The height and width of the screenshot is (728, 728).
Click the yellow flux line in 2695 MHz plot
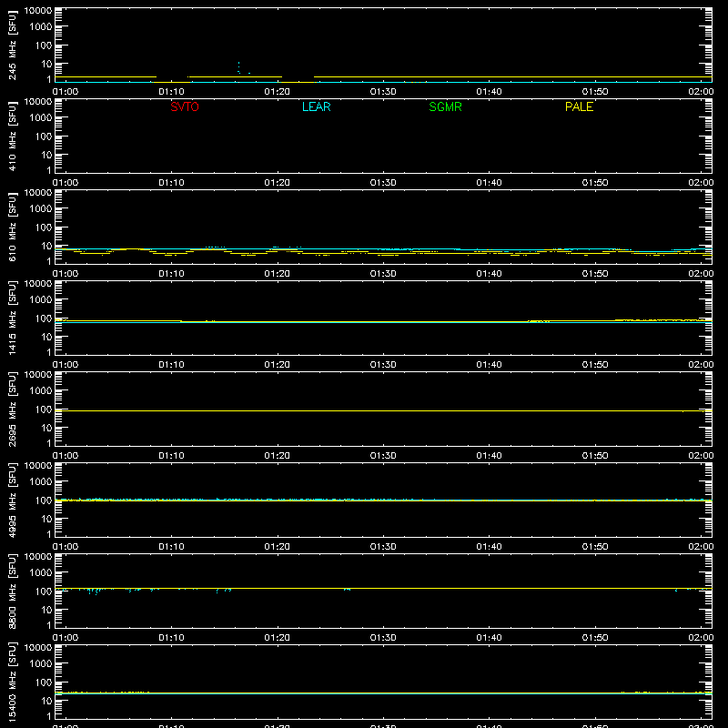click(383, 411)
